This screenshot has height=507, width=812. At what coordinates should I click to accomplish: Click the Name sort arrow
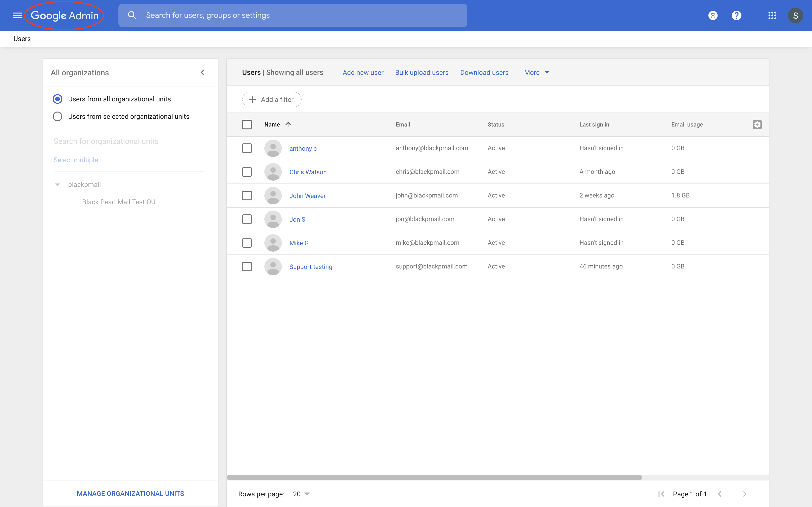click(288, 124)
